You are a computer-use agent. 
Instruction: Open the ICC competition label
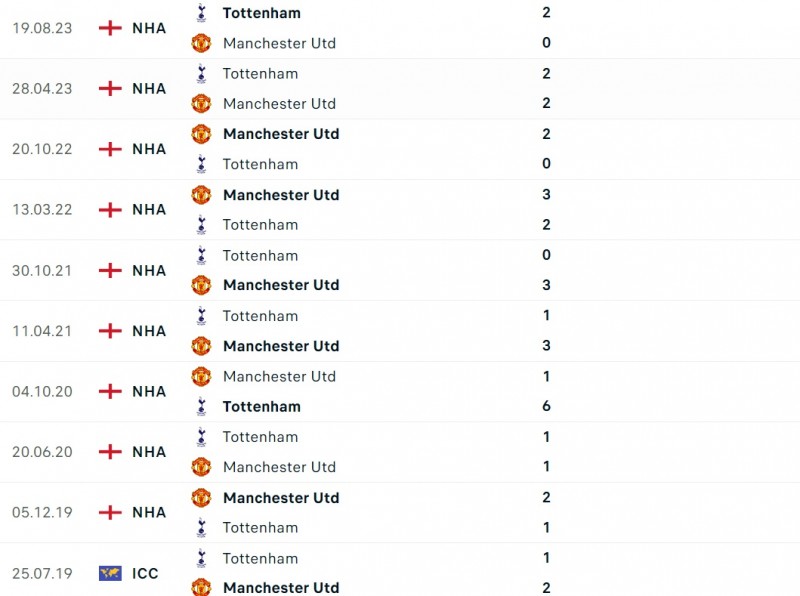pos(146,573)
